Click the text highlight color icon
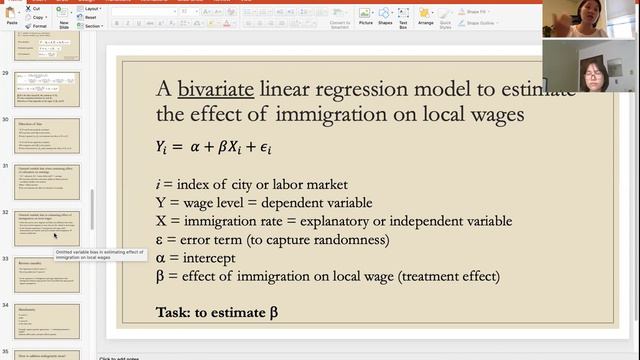This screenshot has height=360, width=640. (x=211, y=24)
